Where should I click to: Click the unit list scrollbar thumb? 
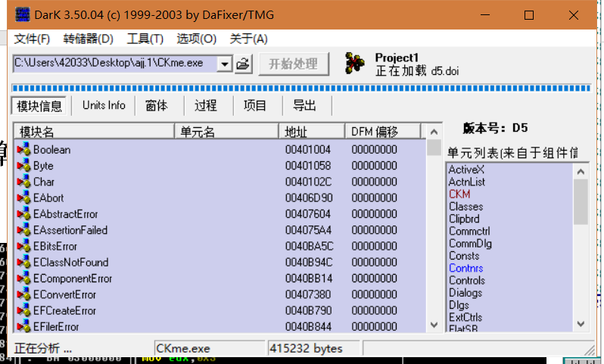tap(581, 201)
